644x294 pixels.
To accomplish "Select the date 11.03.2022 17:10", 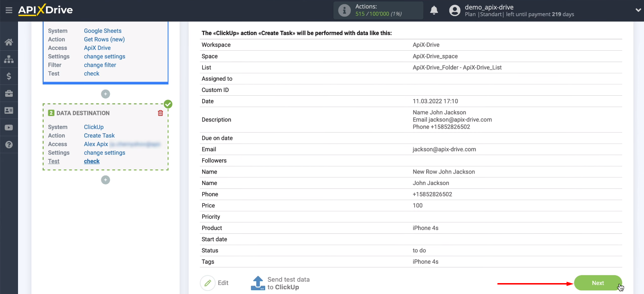I will (435, 101).
